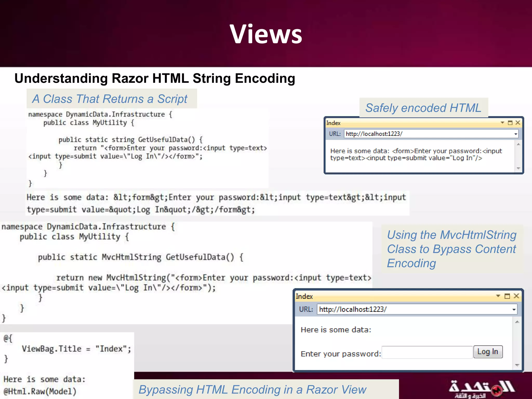Click heading "Understanding Razor HTML String Encoding"

click(155, 78)
